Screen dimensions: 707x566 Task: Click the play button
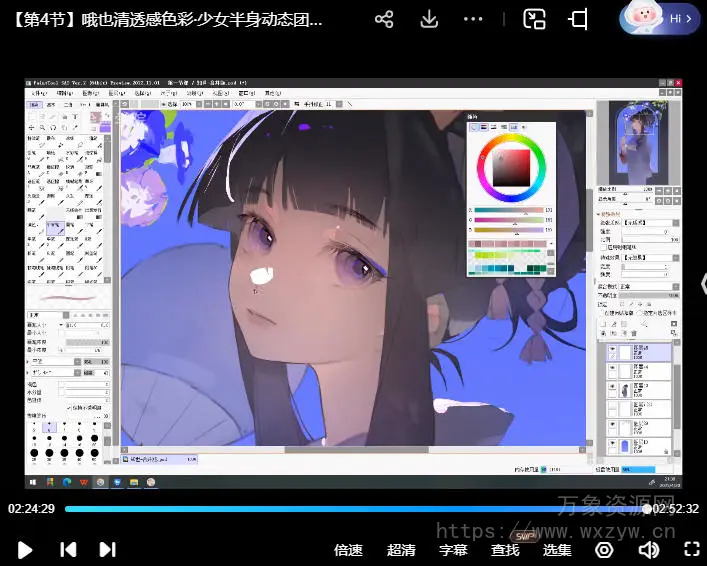pos(26,549)
